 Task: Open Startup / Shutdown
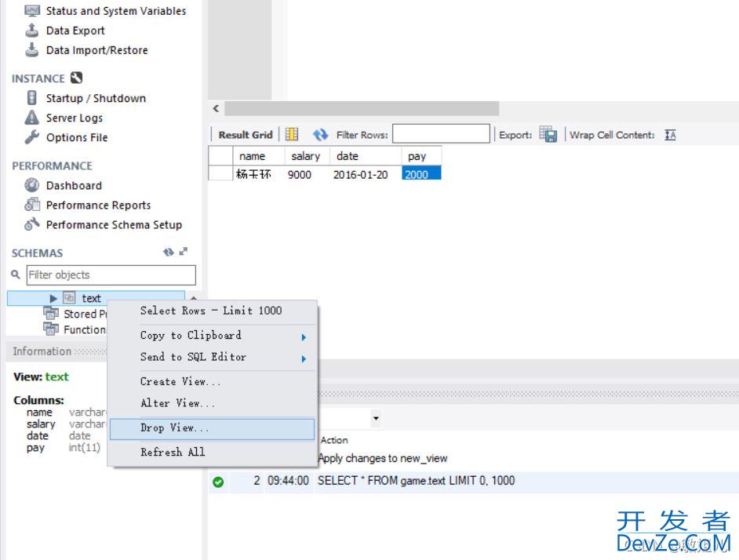(x=96, y=98)
